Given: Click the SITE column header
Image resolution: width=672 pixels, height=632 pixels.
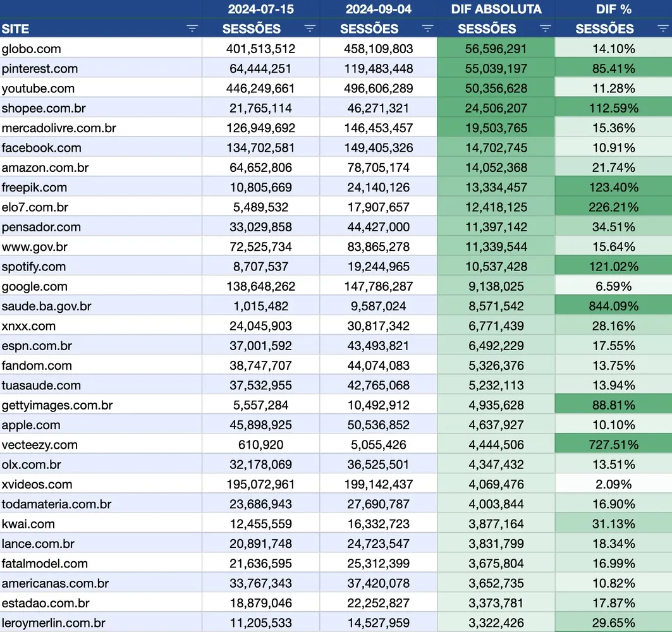Looking at the screenshot, I should tap(16, 28).
